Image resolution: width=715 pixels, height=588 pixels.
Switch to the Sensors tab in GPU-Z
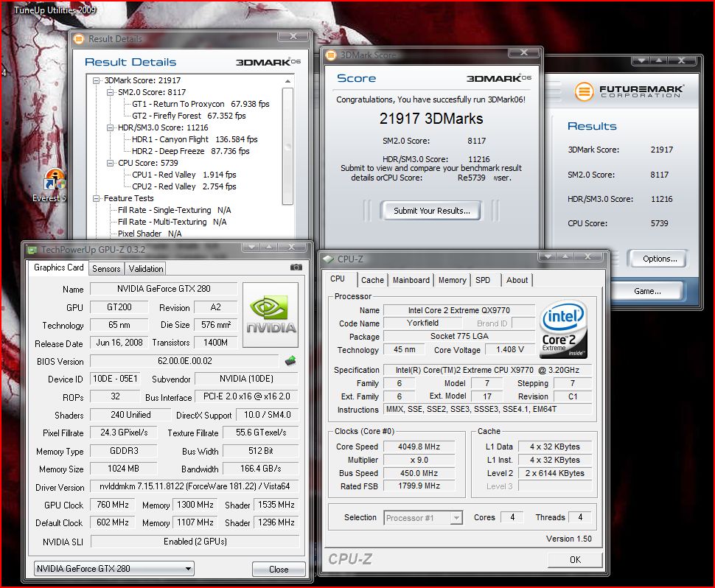pos(106,269)
